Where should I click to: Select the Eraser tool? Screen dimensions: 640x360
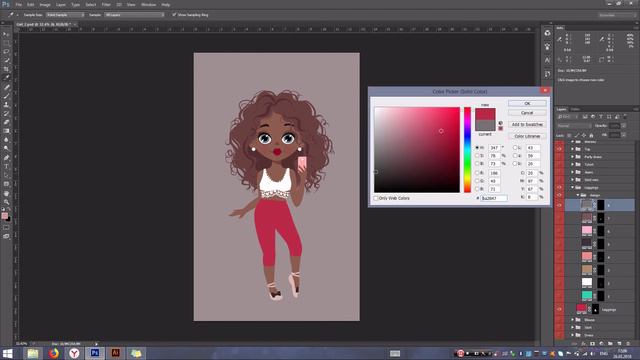pos(6,122)
